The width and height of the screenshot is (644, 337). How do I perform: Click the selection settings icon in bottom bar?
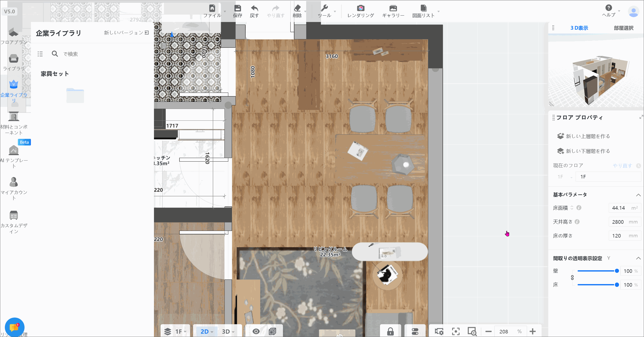point(439,331)
